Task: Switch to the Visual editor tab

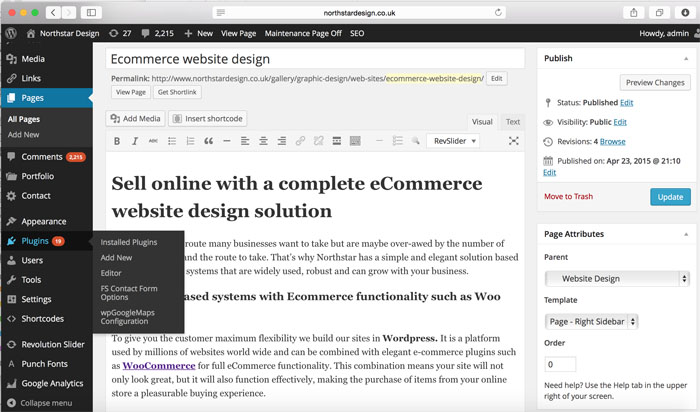Action: click(x=482, y=122)
